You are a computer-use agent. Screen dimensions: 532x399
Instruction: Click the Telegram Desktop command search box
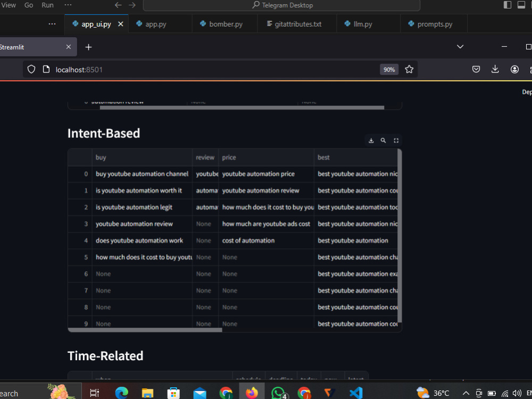click(x=281, y=5)
